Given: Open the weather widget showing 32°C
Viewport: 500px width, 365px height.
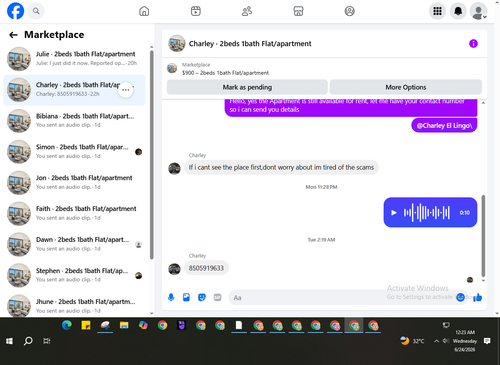Looking at the screenshot, I should 412,341.
